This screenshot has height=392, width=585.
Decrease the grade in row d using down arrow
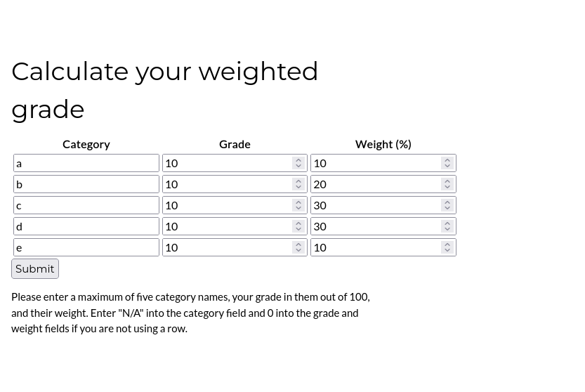pos(298,230)
